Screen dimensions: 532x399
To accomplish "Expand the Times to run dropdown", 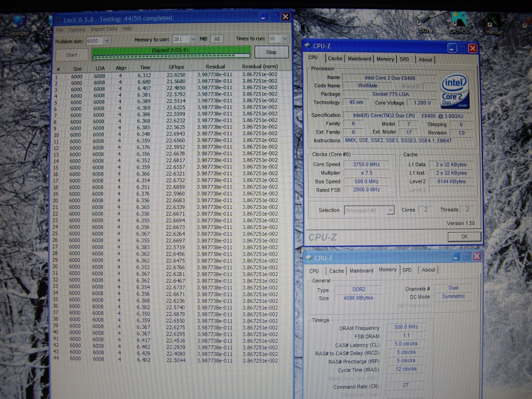I will (x=285, y=38).
